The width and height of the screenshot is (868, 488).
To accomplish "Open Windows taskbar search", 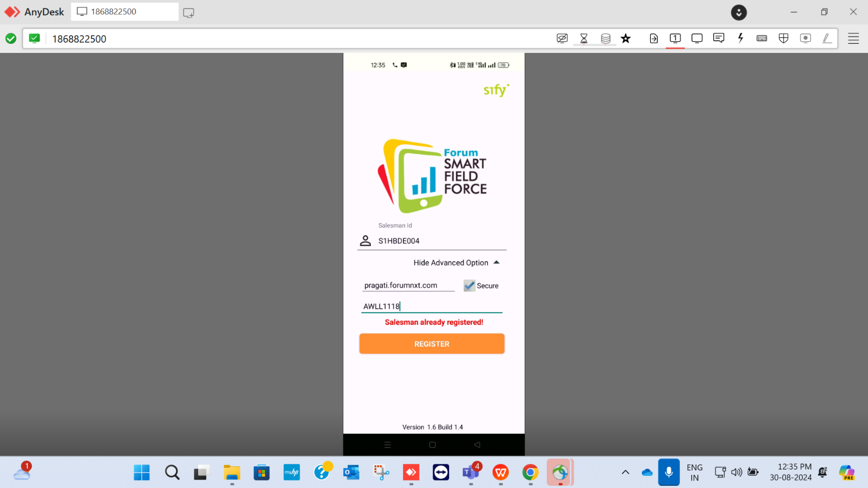I will (172, 472).
